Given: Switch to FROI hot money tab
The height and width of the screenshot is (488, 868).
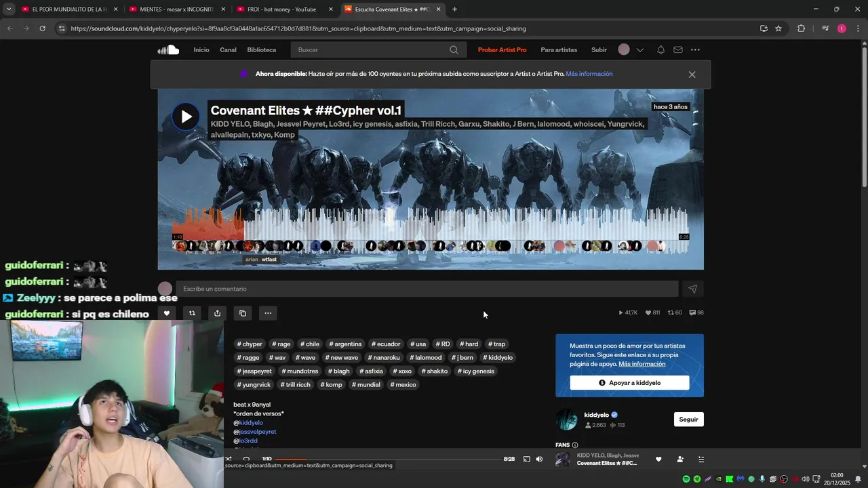Looking at the screenshot, I should click(x=283, y=9).
